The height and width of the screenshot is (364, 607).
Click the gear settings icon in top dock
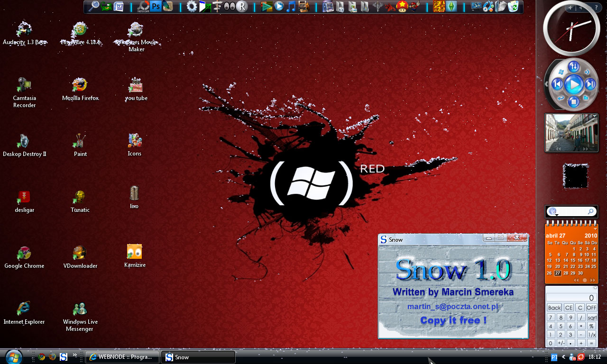(x=192, y=6)
